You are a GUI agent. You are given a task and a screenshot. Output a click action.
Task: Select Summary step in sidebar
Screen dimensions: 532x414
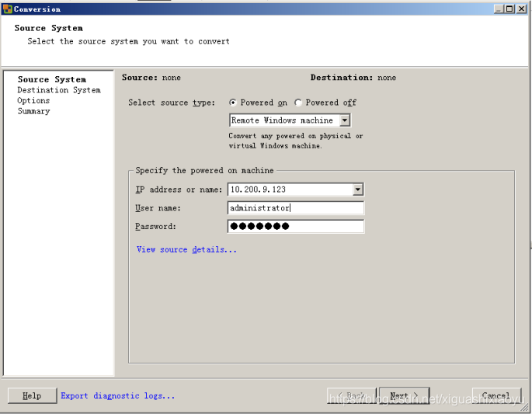(x=34, y=111)
